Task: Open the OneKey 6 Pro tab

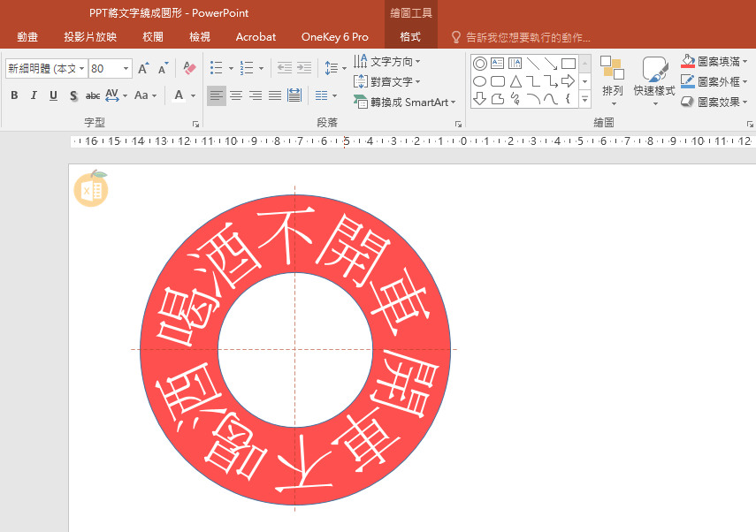Action: [x=334, y=37]
